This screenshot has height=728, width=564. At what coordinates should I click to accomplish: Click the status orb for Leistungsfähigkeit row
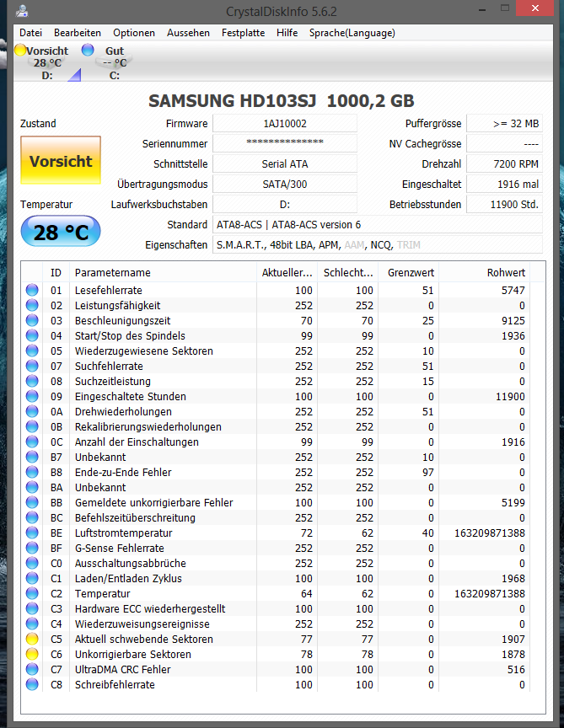point(32,306)
